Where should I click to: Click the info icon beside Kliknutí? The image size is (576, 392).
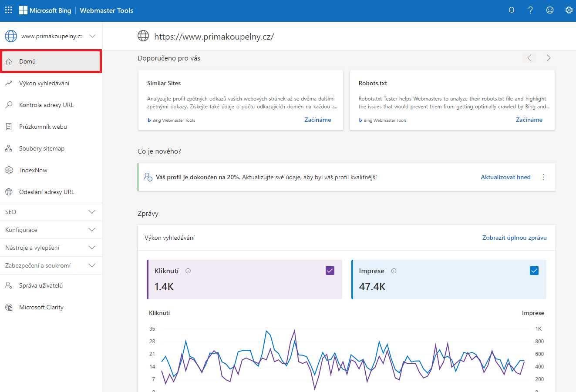[x=188, y=271]
